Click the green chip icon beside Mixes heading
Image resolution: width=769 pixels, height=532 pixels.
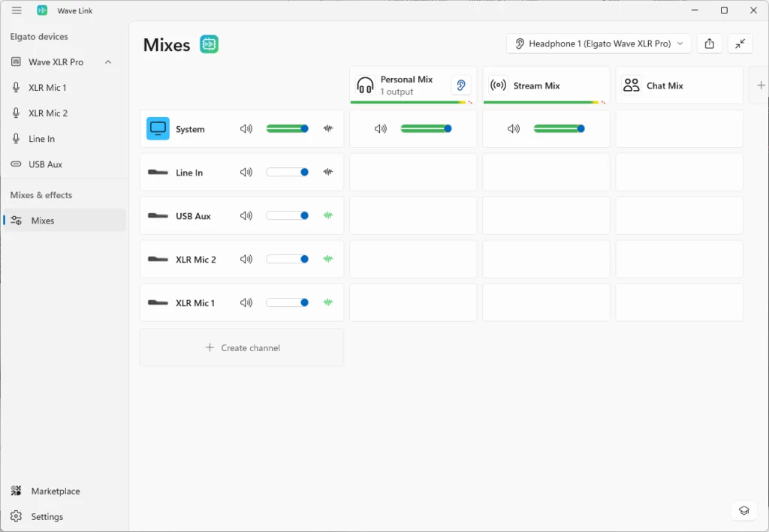click(209, 44)
